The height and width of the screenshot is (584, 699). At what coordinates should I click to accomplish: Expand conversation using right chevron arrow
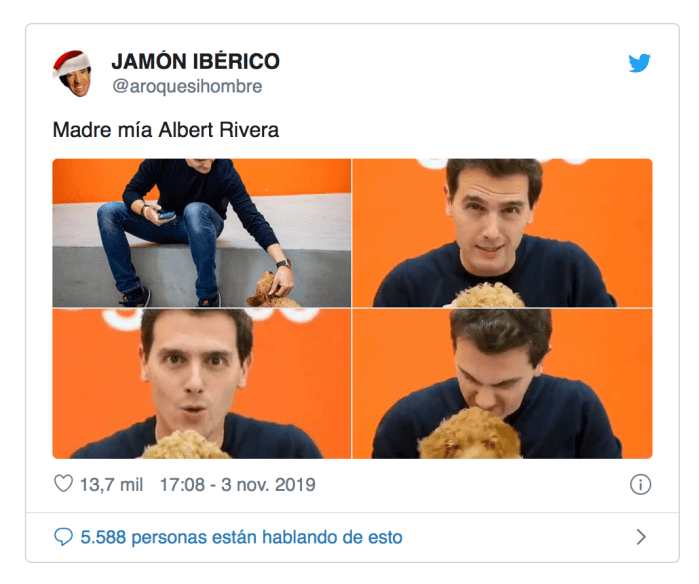pyautogui.click(x=641, y=537)
